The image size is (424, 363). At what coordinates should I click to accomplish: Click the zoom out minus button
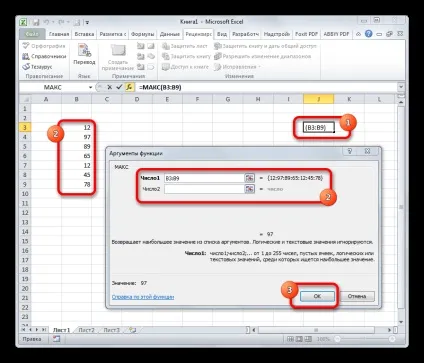pyautogui.click(x=337, y=339)
